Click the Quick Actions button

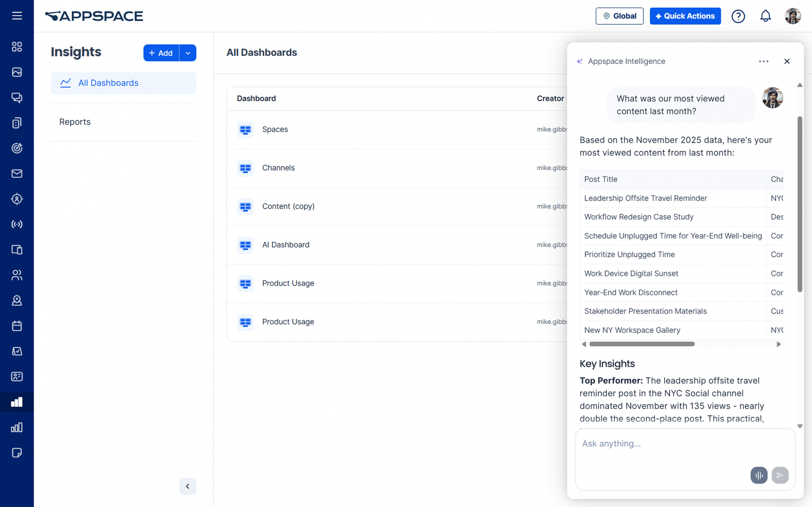click(x=685, y=16)
